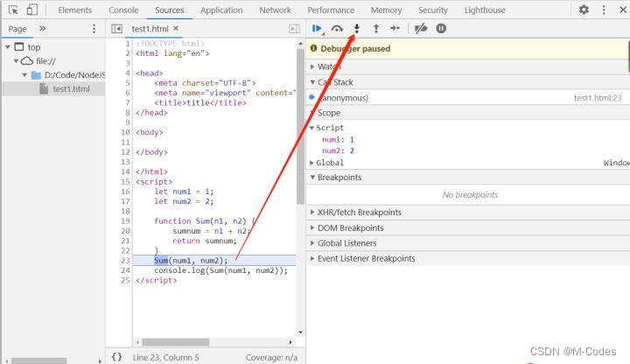Click the editor horizontal scrollbar thumb

[176, 342]
